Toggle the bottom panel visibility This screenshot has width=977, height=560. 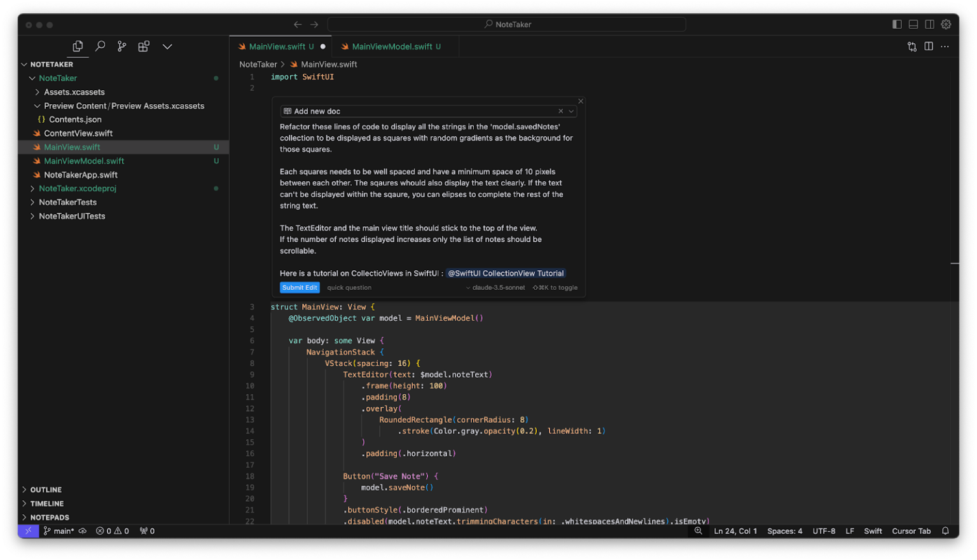pyautogui.click(x=913, y=24)
